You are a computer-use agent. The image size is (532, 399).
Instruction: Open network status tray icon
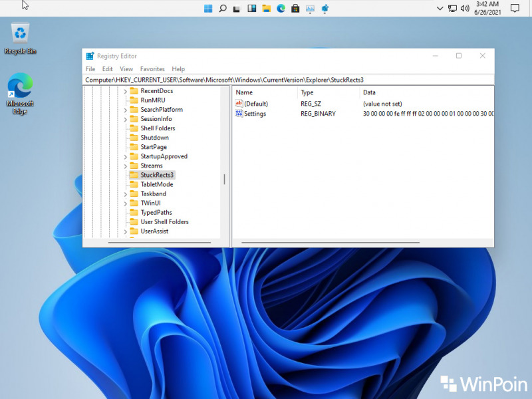[x=452, y=9]
